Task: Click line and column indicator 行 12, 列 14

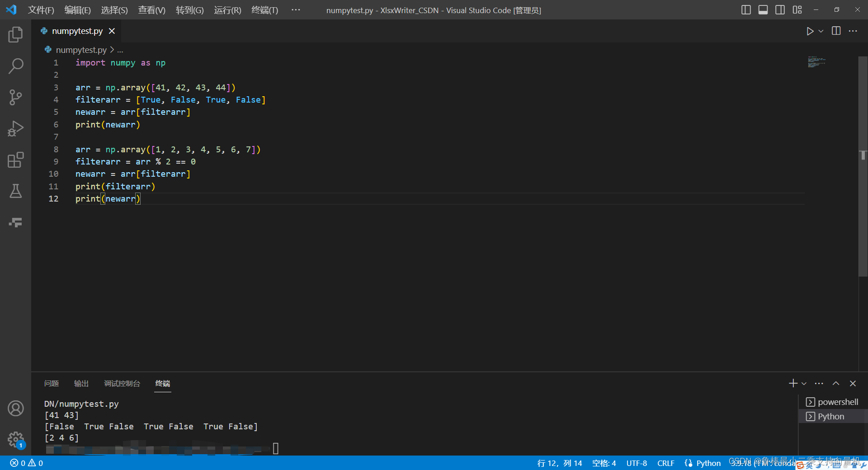Action: coord(559,463)
